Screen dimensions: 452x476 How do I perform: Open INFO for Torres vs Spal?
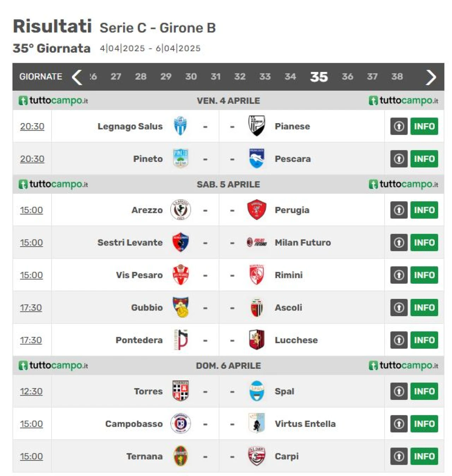coord(424,391)
